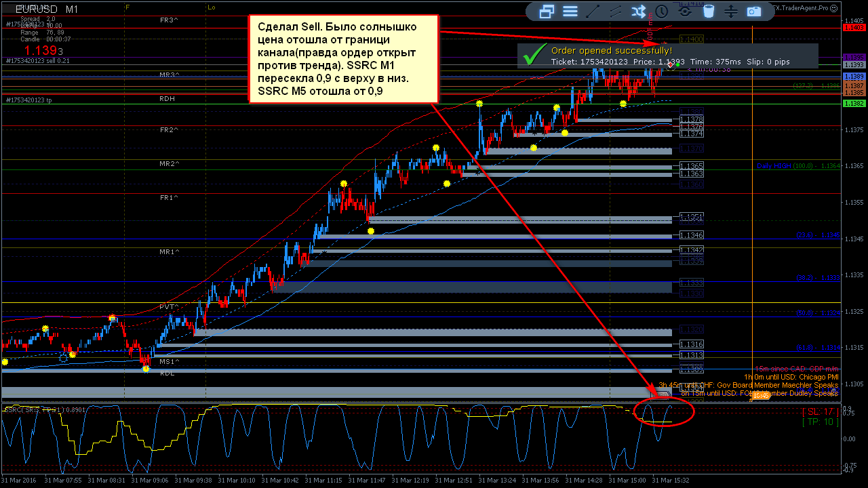This screenshot has width=868, height=488.
Task: Click the RDH level label
Action: coord(167,98)
